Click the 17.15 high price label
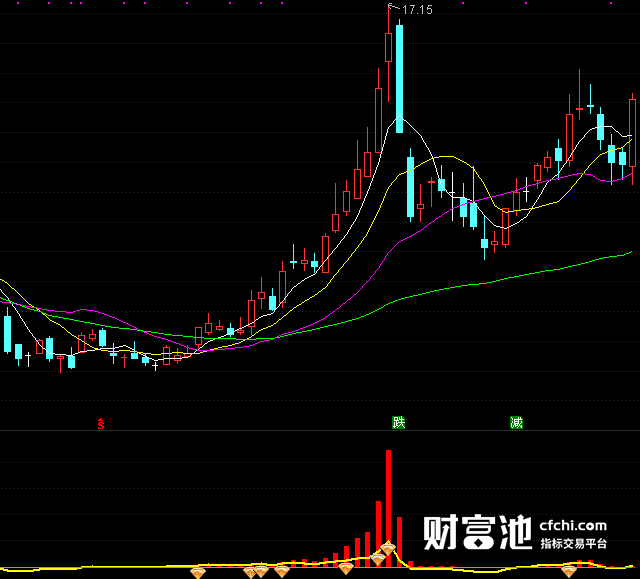 pos(417,9)
